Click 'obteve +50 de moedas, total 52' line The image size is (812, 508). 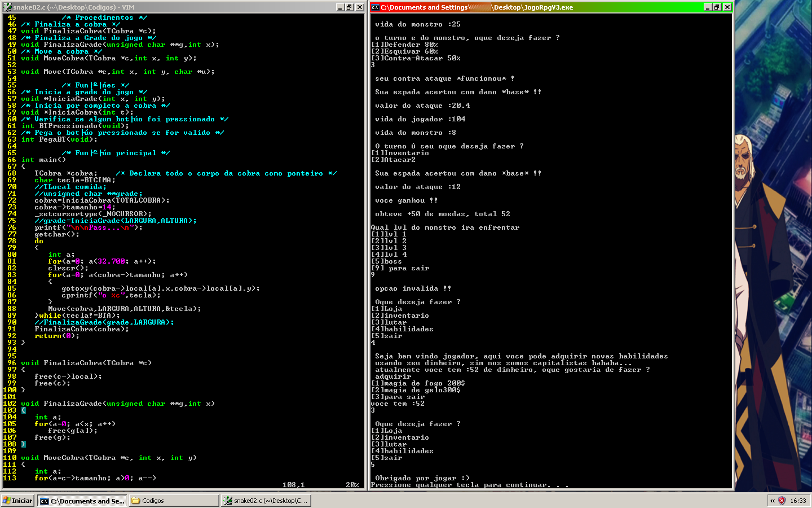443,214
